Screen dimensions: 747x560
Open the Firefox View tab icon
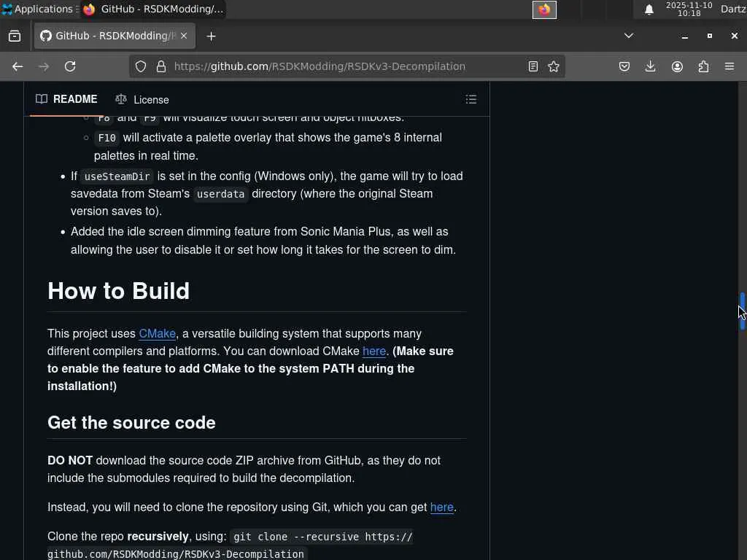[x=15, y=36]
